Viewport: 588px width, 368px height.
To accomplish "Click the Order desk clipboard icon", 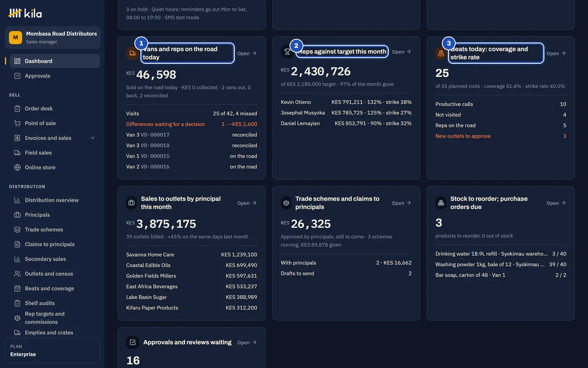I will click(17, 108).
